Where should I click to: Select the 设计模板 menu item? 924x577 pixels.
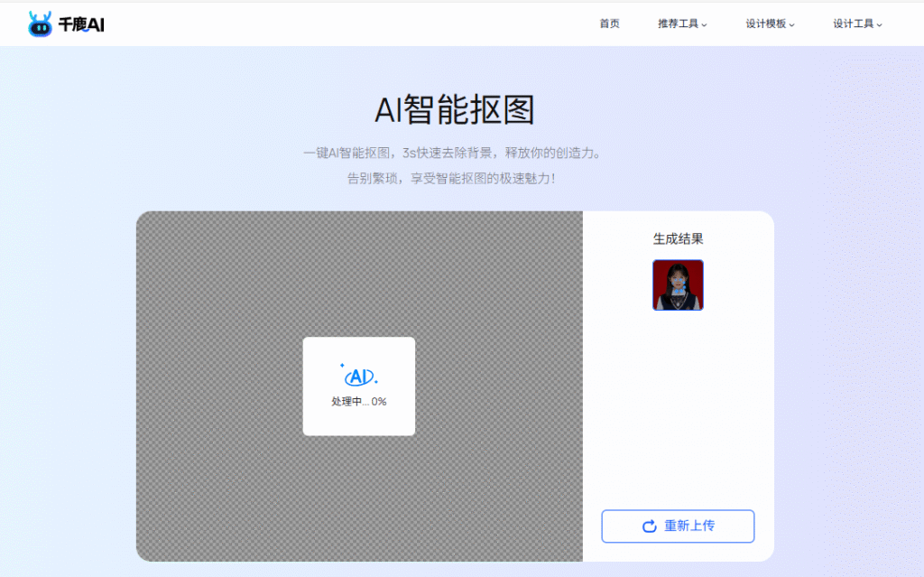pos(766,24)
